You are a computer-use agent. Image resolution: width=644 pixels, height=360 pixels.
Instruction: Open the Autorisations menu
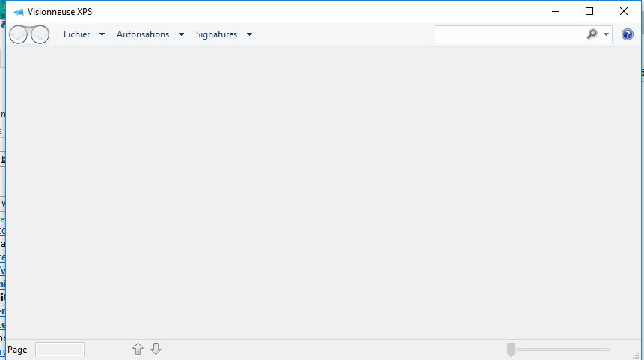pos(143,34)
